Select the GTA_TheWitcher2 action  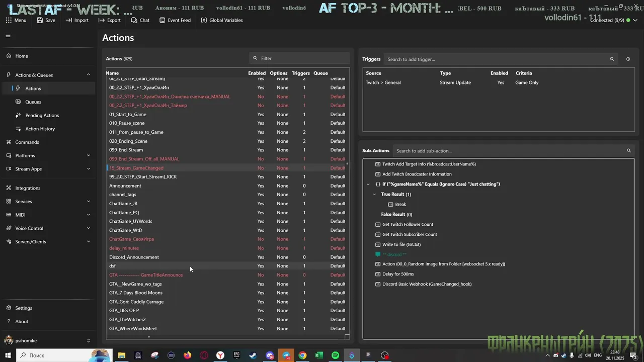pos(225,319)
